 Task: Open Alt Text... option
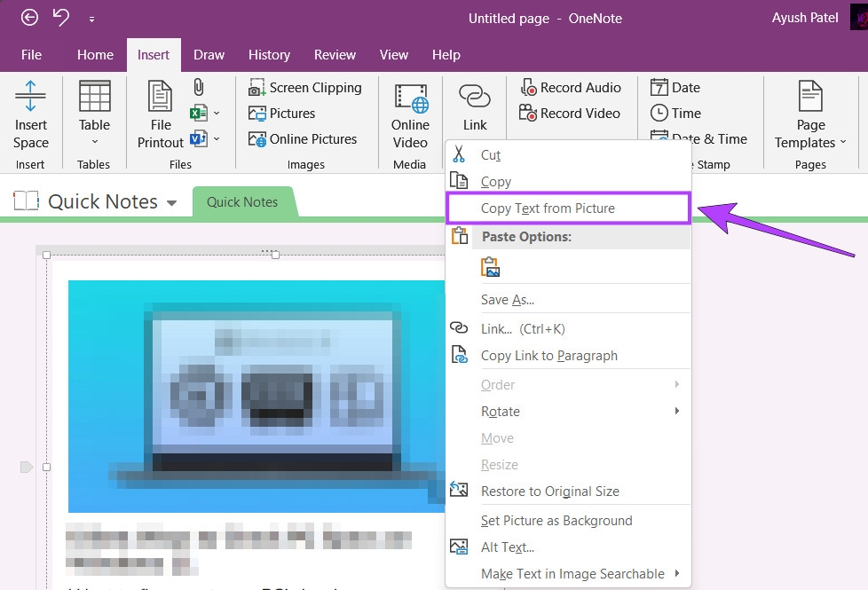pyautogui.click(x=569, y=547)
